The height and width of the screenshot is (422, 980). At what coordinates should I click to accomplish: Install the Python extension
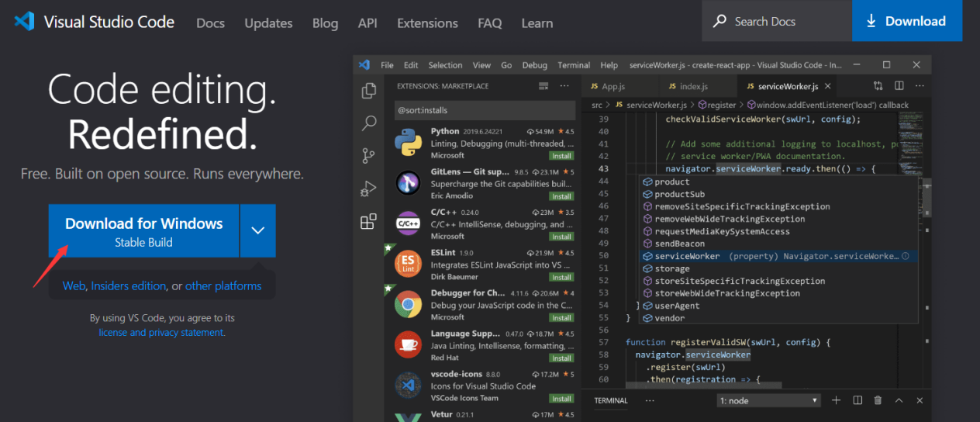[561, 156]
